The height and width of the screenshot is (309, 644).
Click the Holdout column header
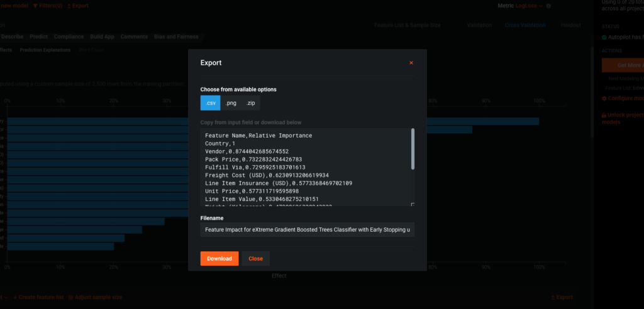(x=571, y=25)
